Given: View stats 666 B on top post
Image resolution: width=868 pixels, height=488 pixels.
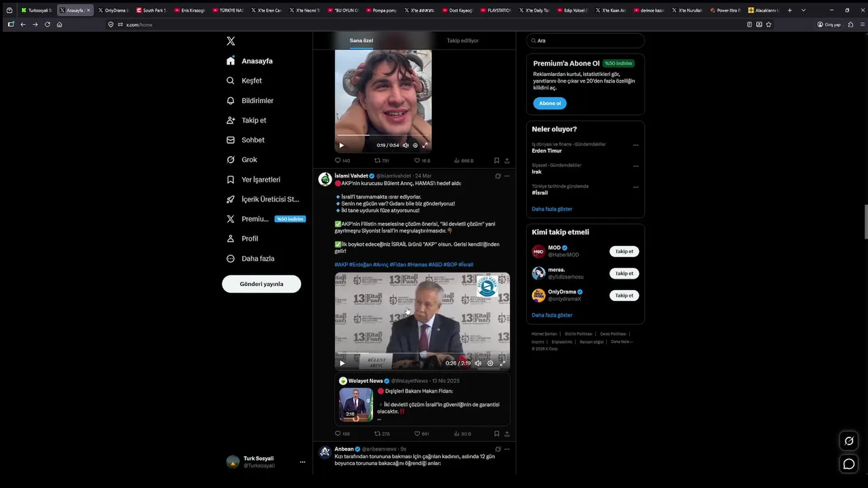Looking at the screenshot, I should tap(463, 161).
